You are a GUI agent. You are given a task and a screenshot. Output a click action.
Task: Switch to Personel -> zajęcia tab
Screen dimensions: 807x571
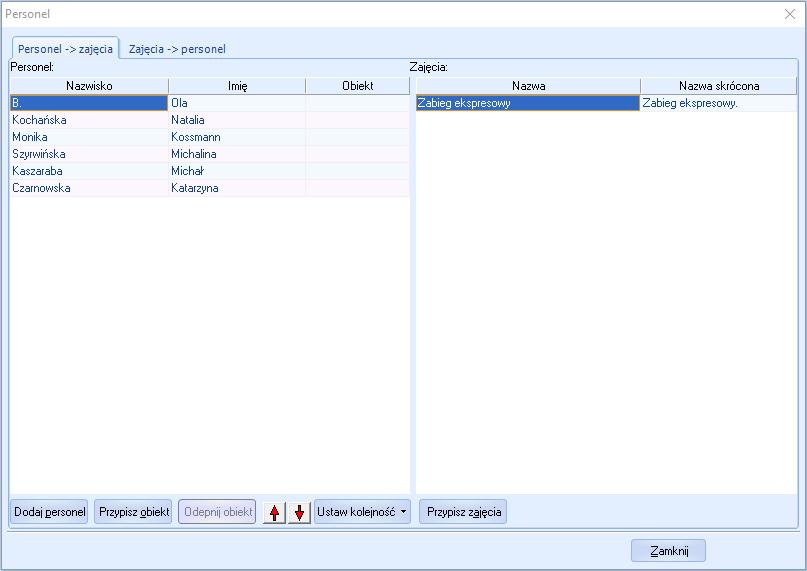point(65,49)
